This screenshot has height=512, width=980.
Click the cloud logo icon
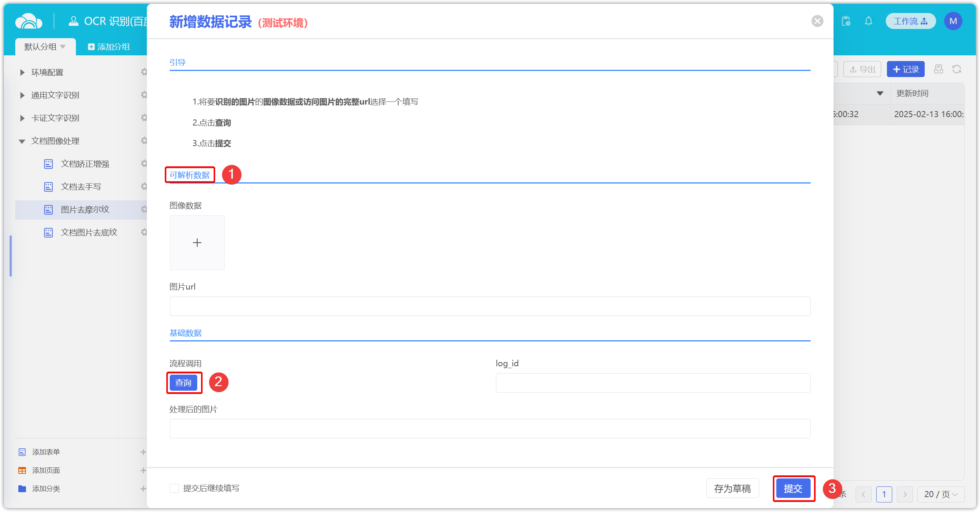29,21
